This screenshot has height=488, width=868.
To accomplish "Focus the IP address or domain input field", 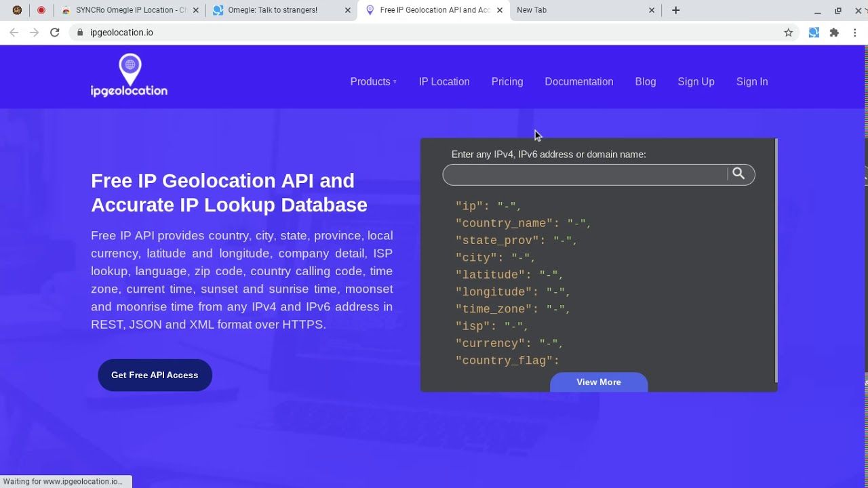I will (586, 175).
